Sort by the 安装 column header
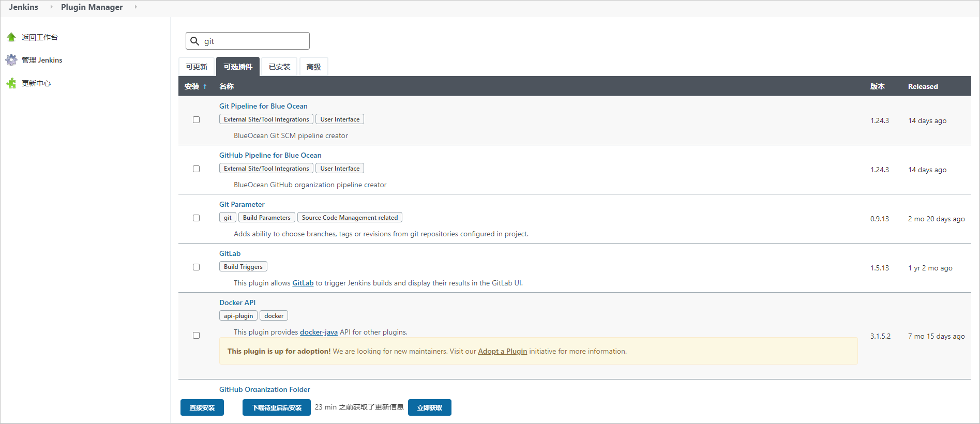 (x=195, y=86)
